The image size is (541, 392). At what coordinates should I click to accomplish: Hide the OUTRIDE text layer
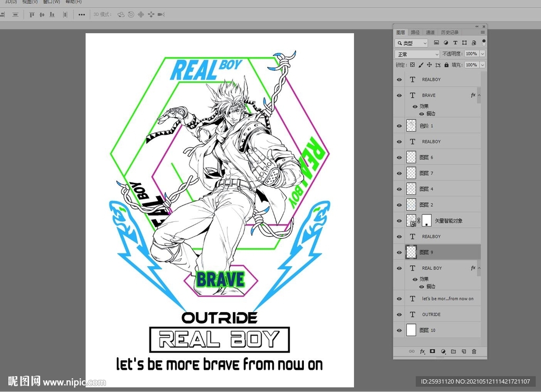[399, 314]
